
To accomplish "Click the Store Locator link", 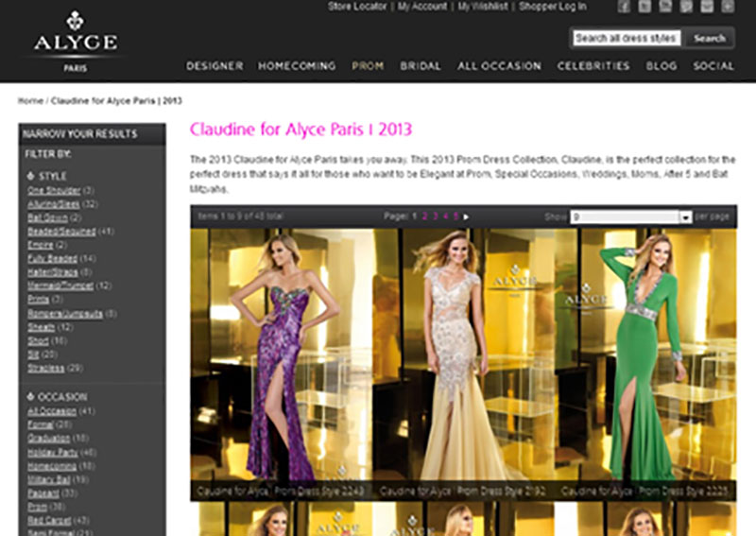I will click(x=357, y=7).
